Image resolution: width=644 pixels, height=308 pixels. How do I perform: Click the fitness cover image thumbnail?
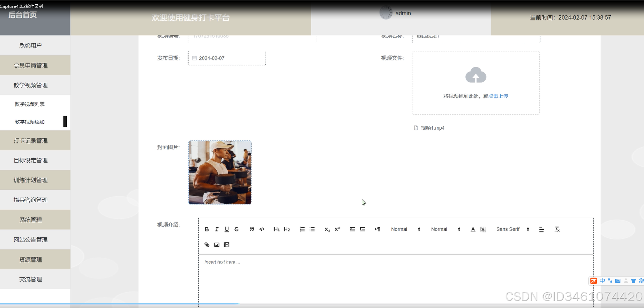pyautogui.click(x=220, y=173)
